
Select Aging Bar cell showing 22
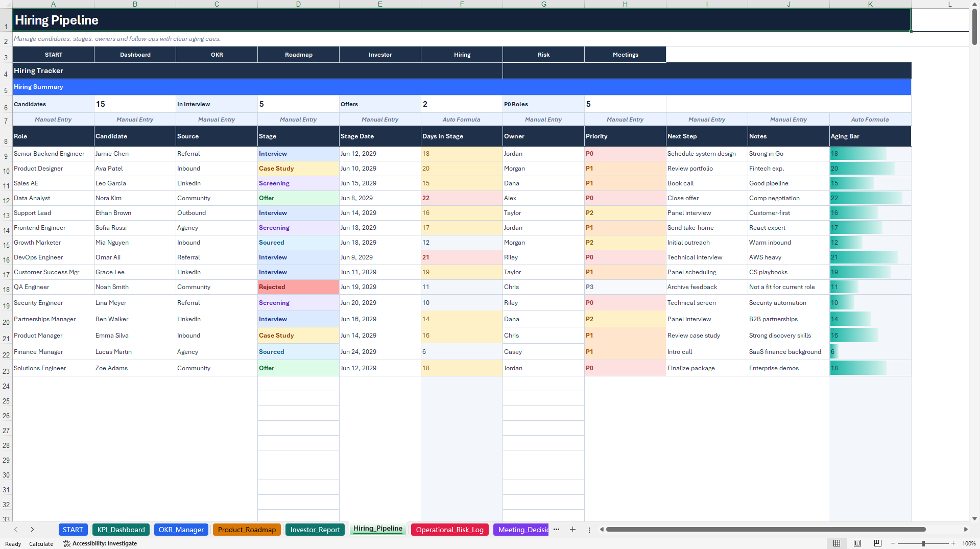[870, 198]
